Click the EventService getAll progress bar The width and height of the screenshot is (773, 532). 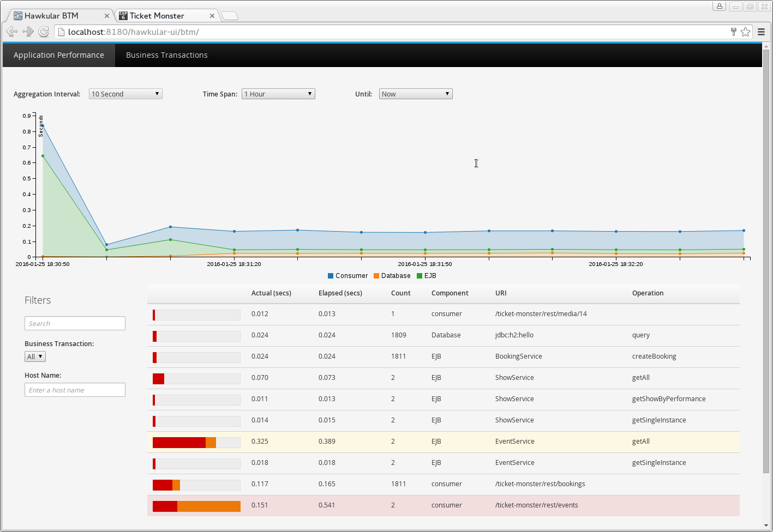(196, 442)
